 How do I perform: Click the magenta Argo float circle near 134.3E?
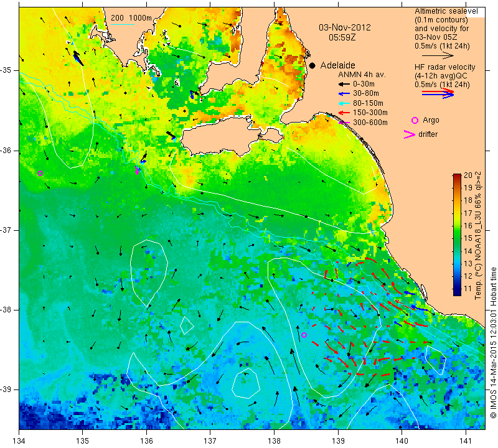(x=40, y=174)
